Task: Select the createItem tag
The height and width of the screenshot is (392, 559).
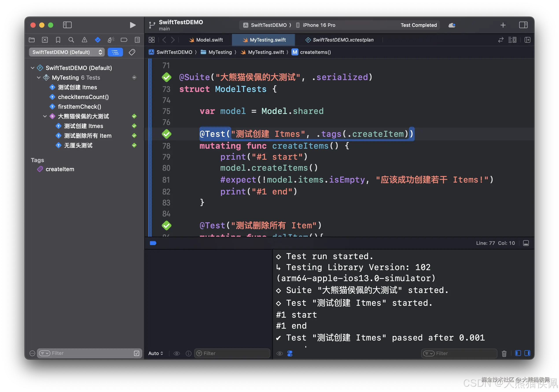Action: point(60,169)
